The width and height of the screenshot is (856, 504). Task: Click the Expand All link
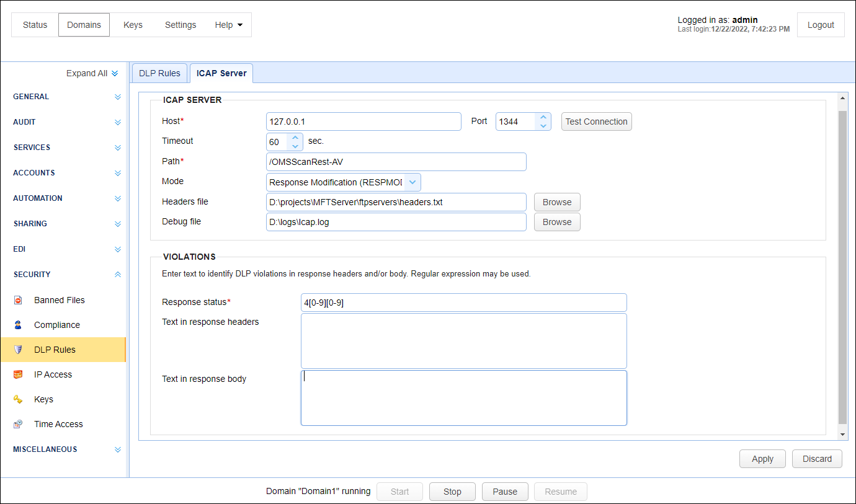pos(87,73)
